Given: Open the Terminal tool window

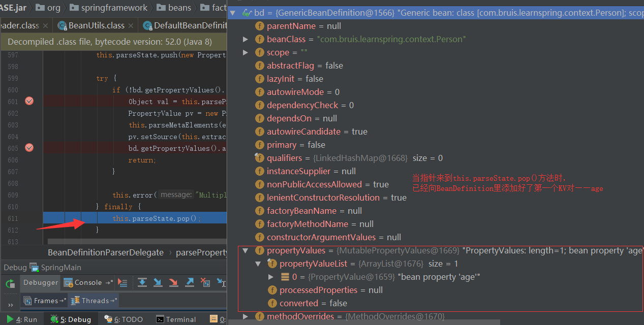Looking at the screenshot, I should coord(176,319).
